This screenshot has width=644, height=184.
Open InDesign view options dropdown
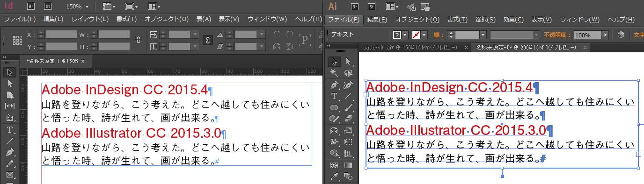click(x=110, y=7)
